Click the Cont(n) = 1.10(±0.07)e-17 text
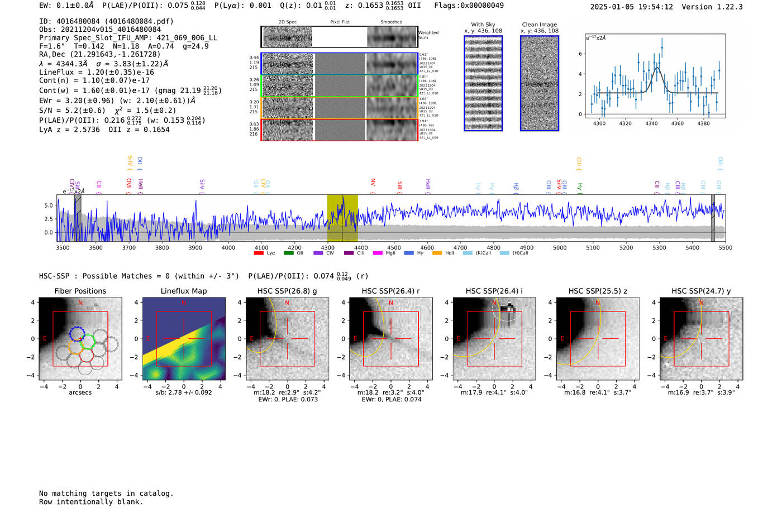Screen dimensions: 782x532 (94, 80)
